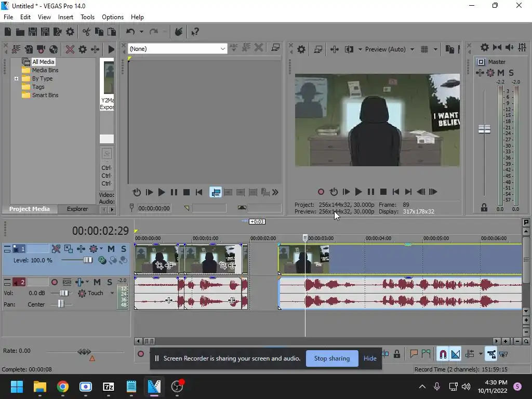Open event pan/crop on second video clip

point(222,265)
